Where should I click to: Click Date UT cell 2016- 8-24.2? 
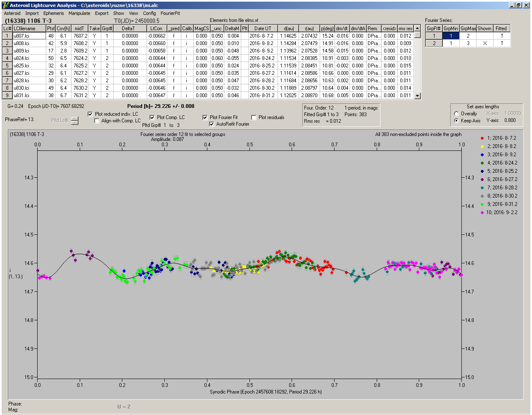(x=262, y=58)
